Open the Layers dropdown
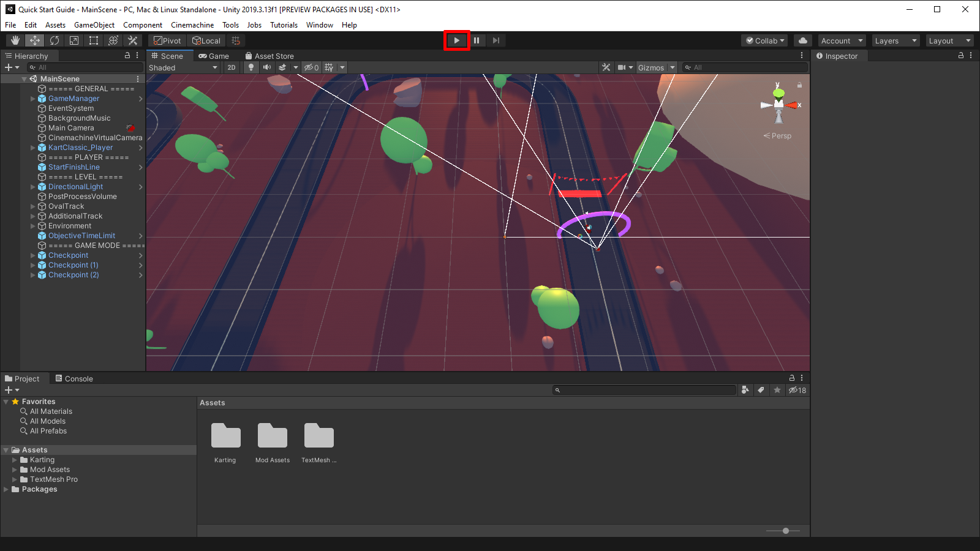This screenshot has width=980, height=551. click(895, 40)
